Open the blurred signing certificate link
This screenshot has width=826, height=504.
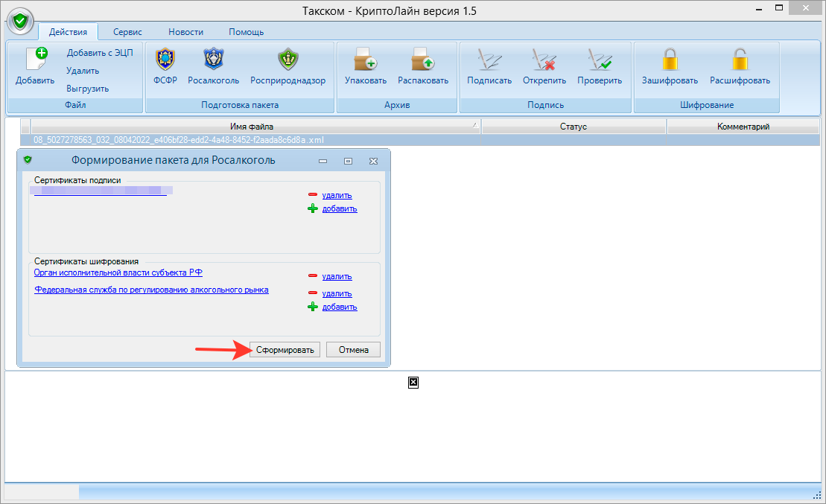(101, 191)
